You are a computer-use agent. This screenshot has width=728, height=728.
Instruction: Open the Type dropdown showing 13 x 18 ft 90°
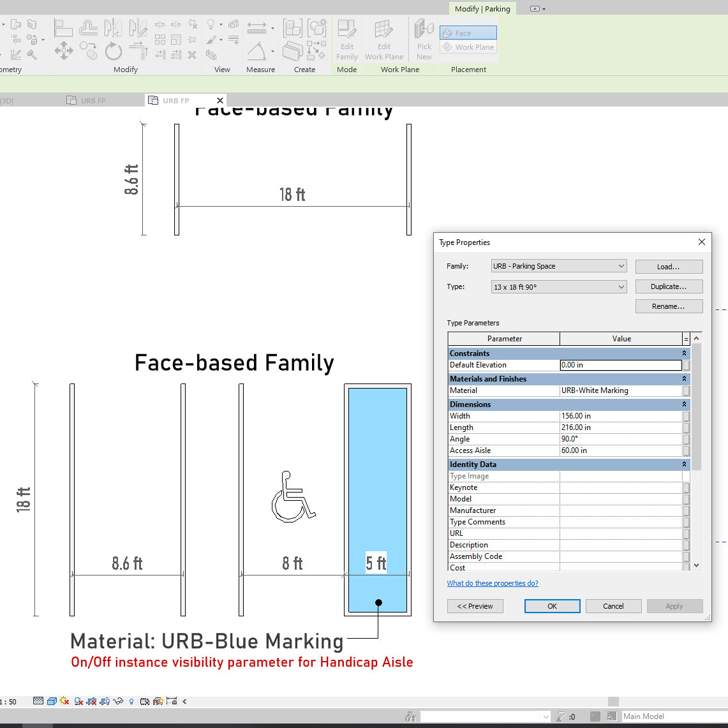[x=558, y=286]
